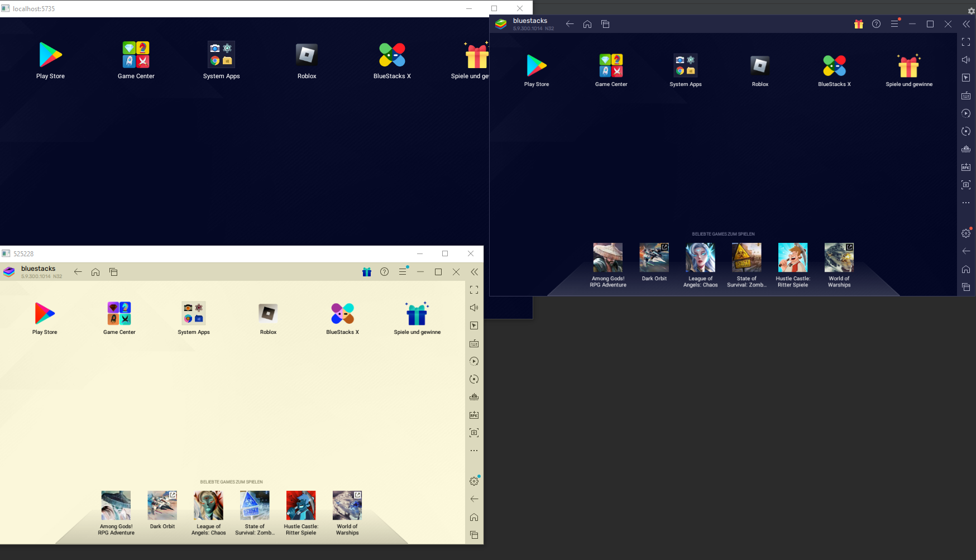The height and width of the screenshot is (560, 976).
Task: Toggle fullscreen mode from the sidebar
Action: (966, 42)
